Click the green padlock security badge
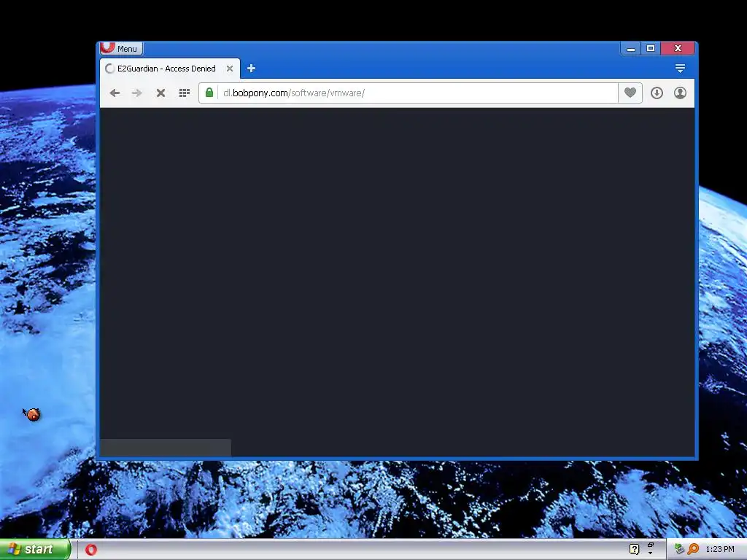This screenshot has width=747, height=560. (209, 93)
